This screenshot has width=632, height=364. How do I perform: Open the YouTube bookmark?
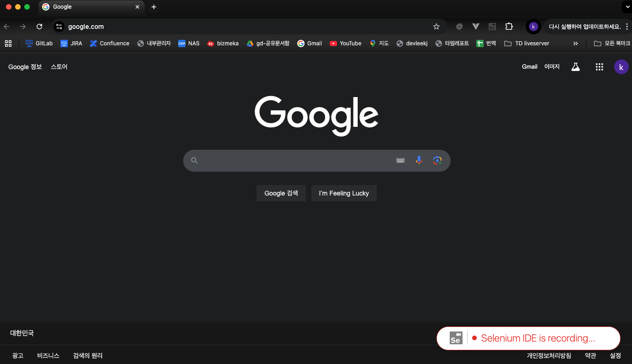(345, 43)
